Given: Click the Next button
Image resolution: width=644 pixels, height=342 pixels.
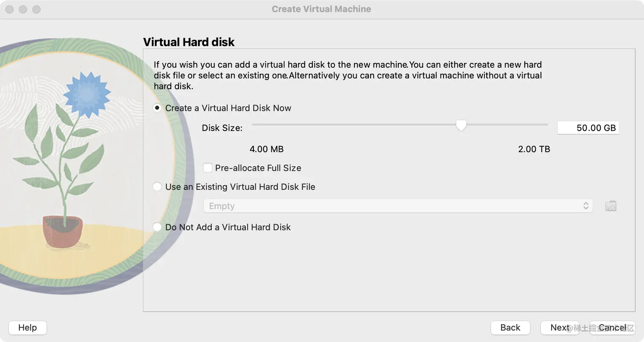Looking at the screenshot, I should (x=560, y=328).
